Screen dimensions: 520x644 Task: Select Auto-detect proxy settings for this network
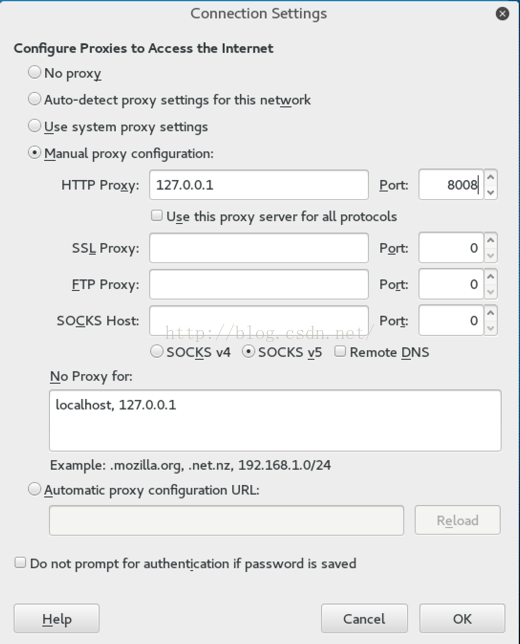coord(35,99)
